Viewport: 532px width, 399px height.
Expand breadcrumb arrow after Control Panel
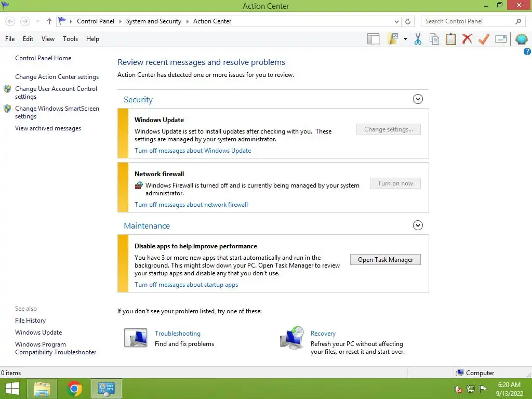click(120, 21)
